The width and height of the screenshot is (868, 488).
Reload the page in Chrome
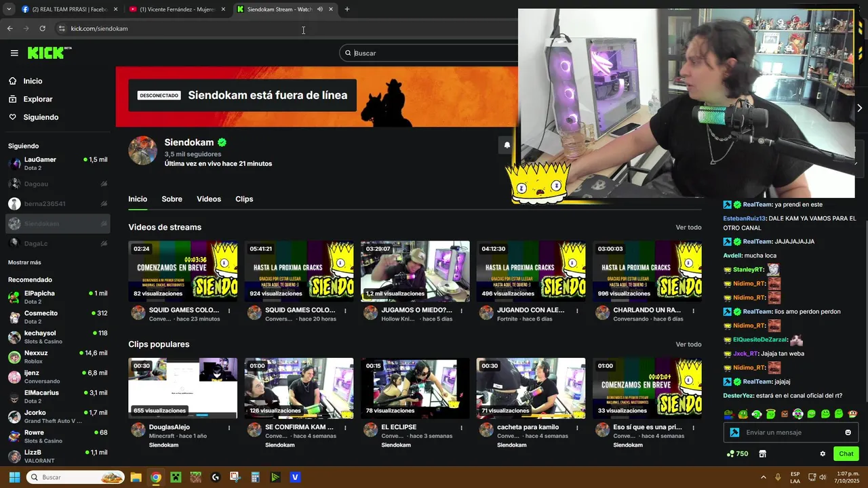42,28
